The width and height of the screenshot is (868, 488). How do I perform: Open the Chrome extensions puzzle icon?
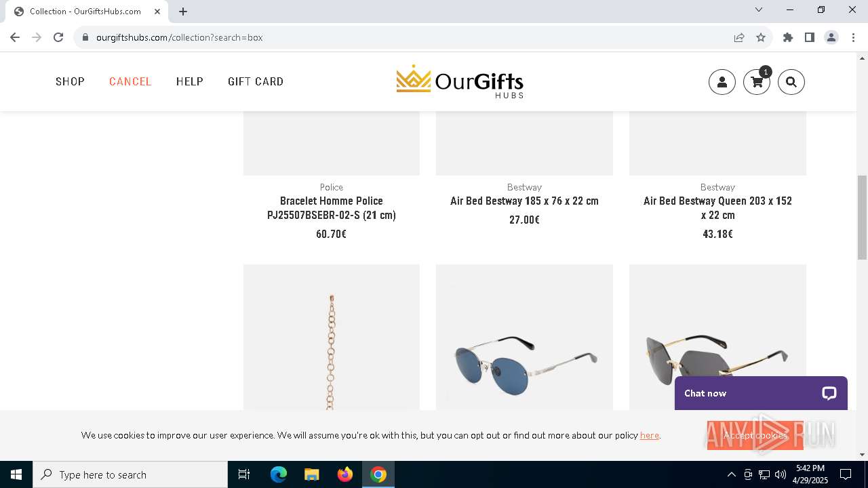click(787, 37)
